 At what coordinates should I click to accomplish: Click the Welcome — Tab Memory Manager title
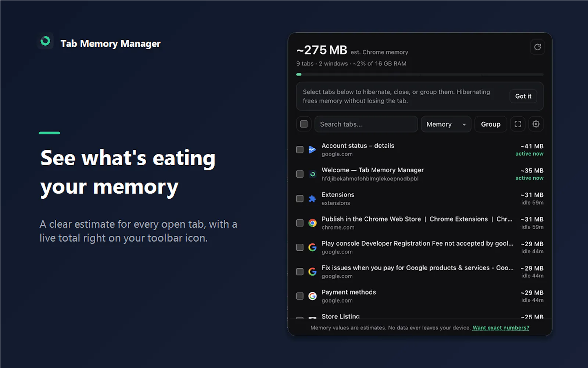373,170
